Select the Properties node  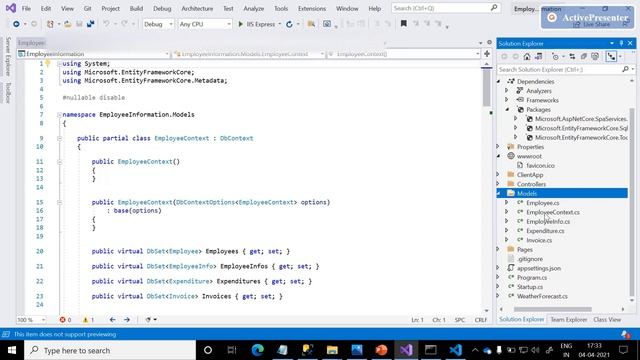[x=530, y=147]
